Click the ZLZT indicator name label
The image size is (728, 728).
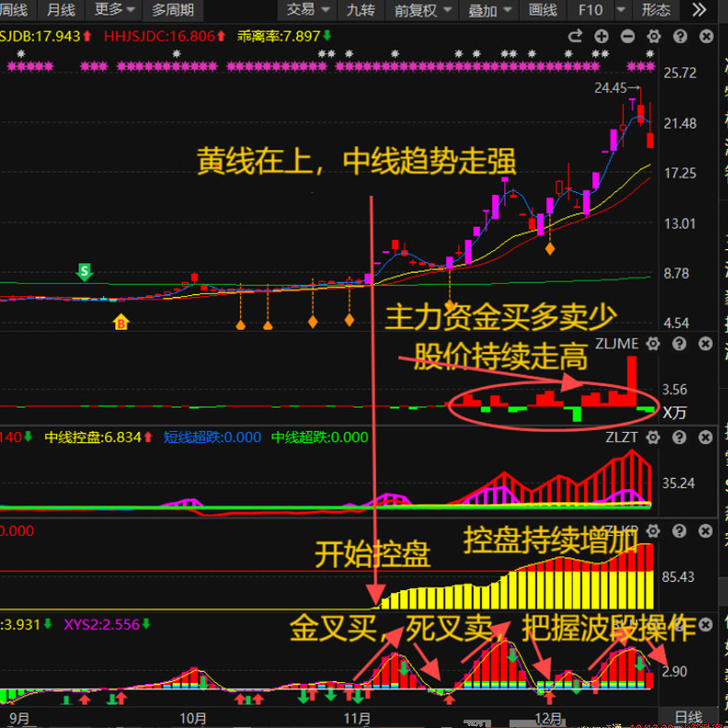pos(622,438)
